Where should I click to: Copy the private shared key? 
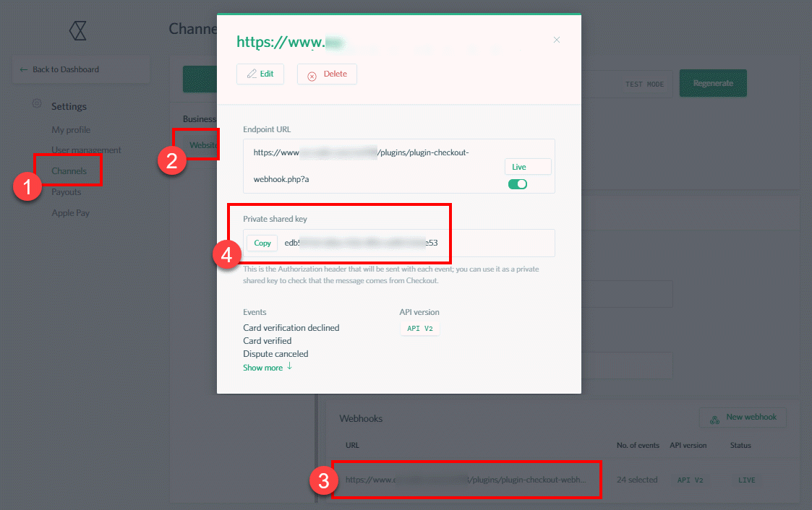click(261, 243)
